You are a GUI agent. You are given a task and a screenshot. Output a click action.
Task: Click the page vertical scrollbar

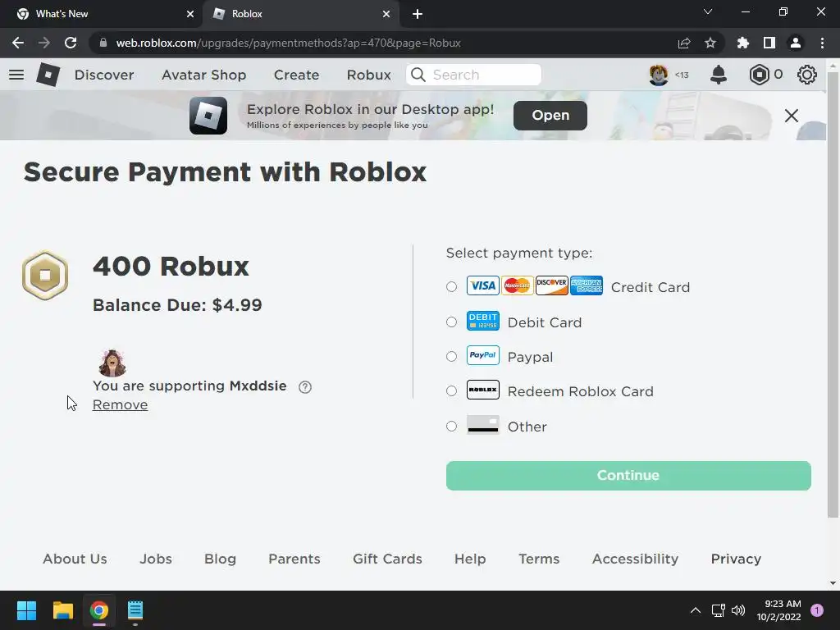[833, 294]
